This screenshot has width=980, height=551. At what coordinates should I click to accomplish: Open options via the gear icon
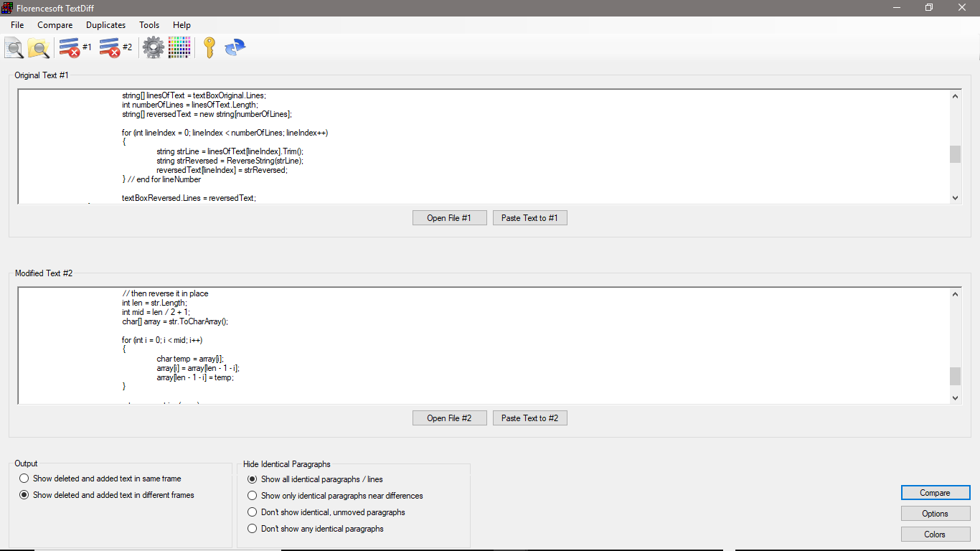point(154,48)
